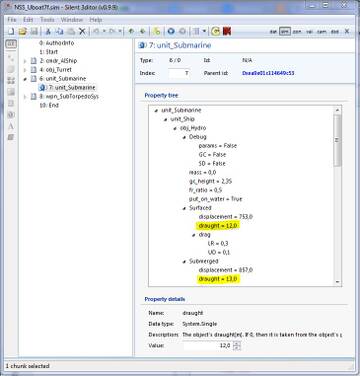The width and height of the screenshot is (360, 376).
Task: Collapse the Surfaced property node
Action: [x=184, y=208]
